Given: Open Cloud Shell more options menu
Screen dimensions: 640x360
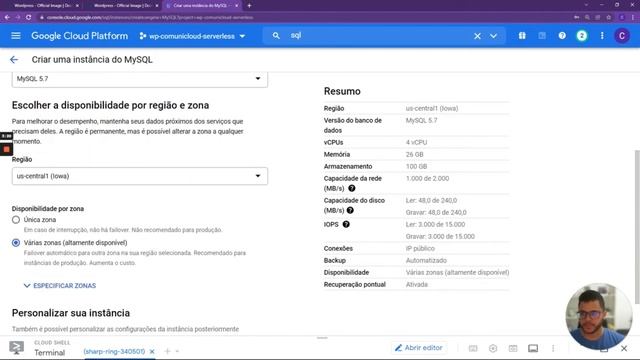Looking at the screenshot, I should pyautogui.click(x=553, y=348).
